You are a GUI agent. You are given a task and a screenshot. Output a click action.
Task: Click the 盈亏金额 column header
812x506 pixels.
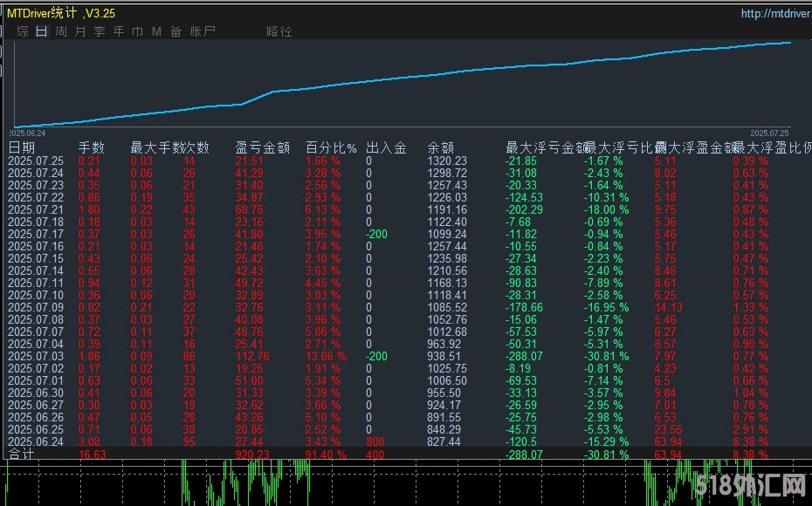point(262,147)
